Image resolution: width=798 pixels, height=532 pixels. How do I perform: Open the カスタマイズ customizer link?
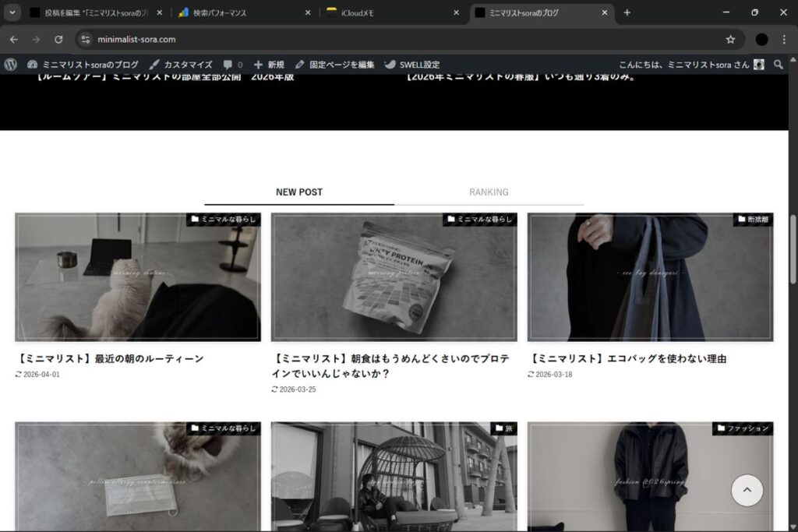181,65
